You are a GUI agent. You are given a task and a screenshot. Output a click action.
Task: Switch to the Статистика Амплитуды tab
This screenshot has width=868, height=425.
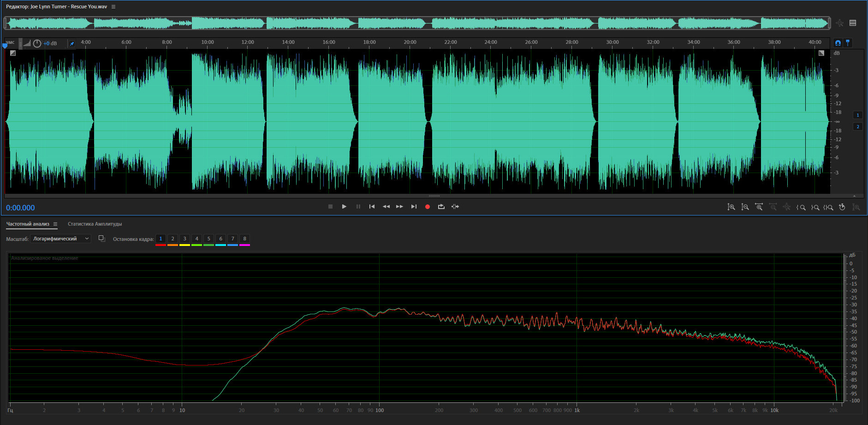(x=95, y=224)
